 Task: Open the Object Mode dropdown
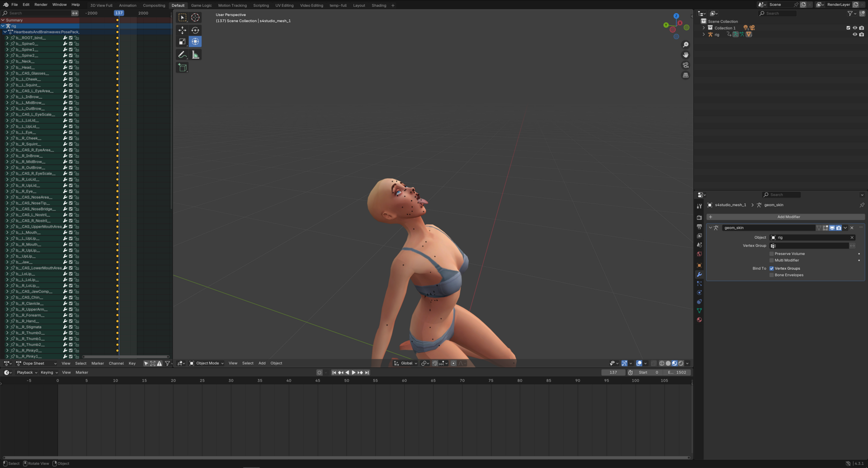coord(207,363)
